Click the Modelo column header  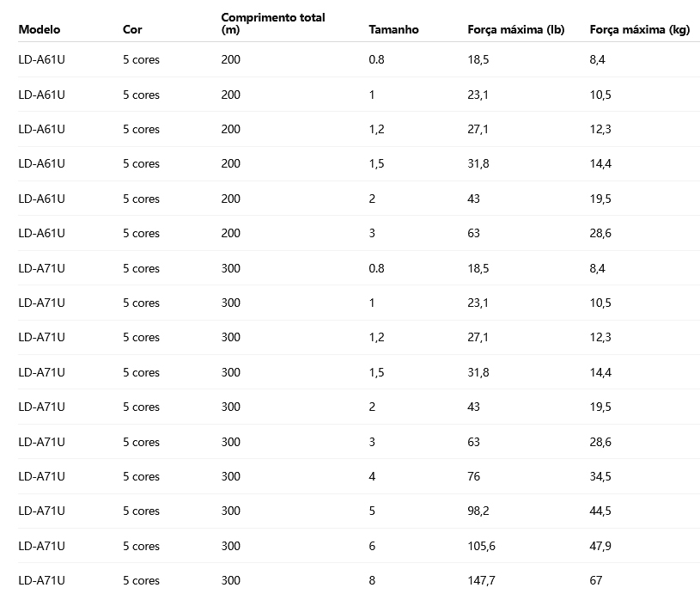pos(40,29)
